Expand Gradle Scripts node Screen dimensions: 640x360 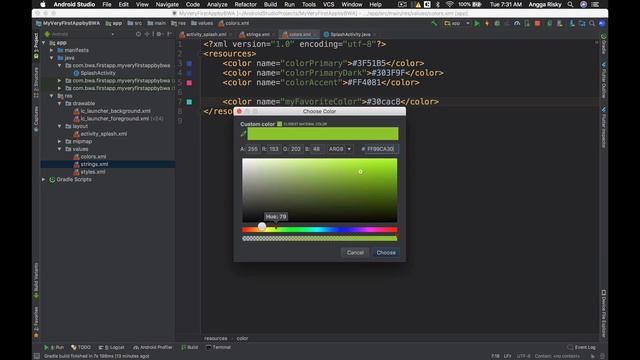coord(44,179)
